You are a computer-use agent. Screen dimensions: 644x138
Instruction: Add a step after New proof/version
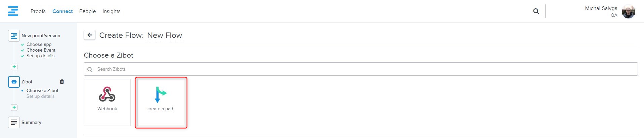(14, 67)
